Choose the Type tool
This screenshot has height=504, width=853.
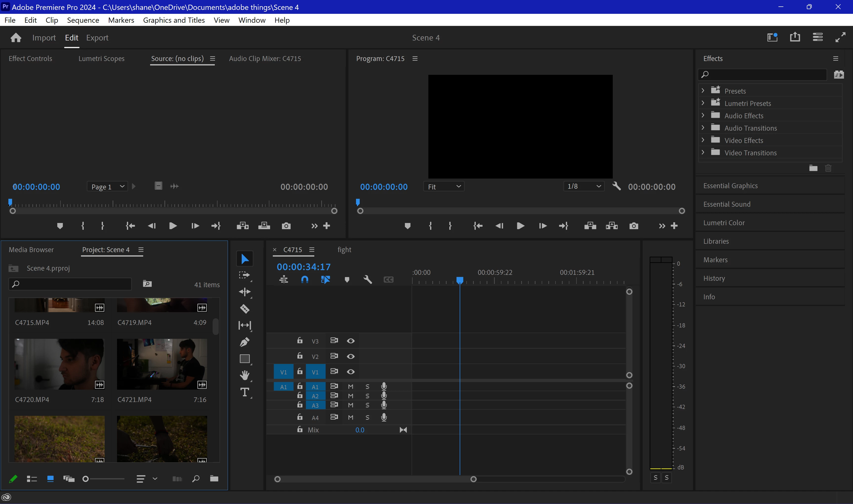(244, 392)
